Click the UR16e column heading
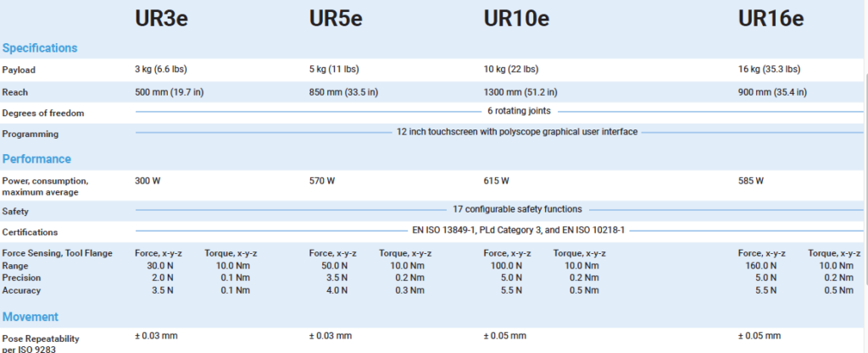This screenshot has height=353, width=868. [771, 19]
